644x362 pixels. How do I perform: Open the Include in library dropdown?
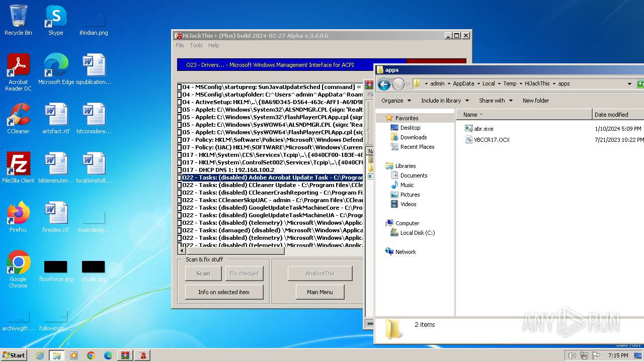[x=445, y=101]
